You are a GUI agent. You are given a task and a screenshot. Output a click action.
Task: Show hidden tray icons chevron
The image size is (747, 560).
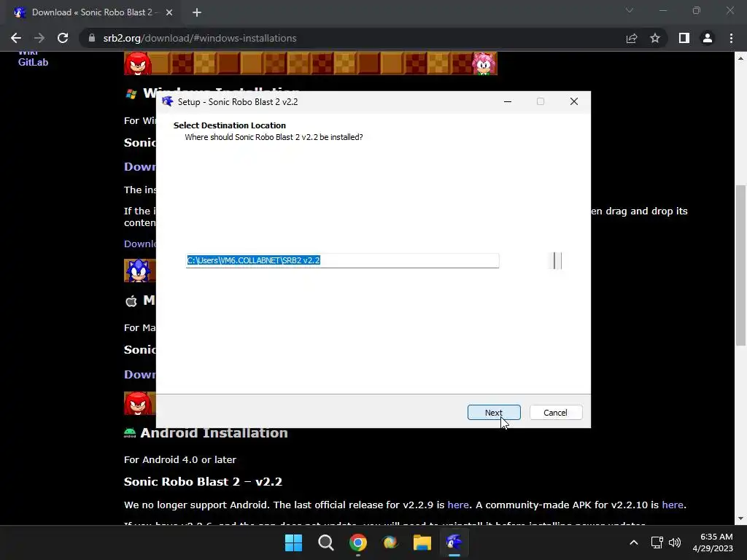point(634,542)
